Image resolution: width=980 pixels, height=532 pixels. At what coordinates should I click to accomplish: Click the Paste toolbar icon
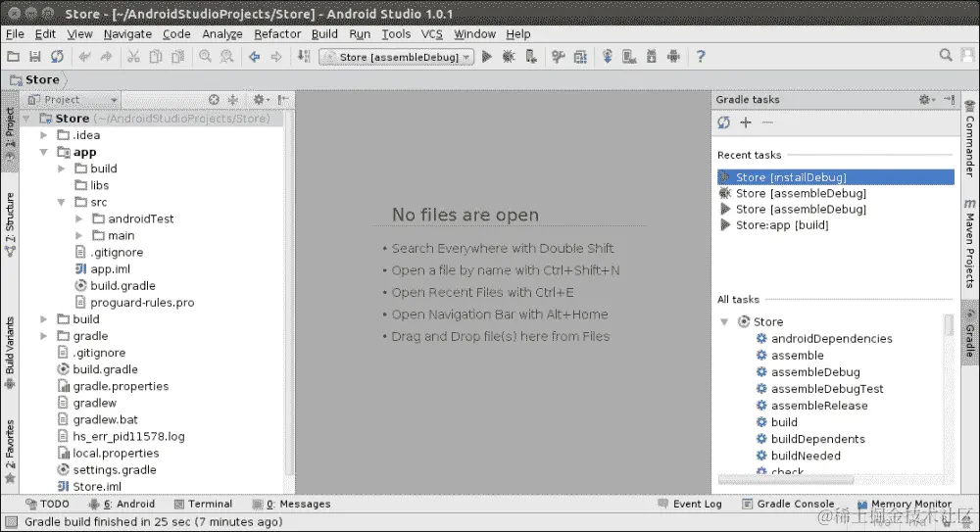point(178,57)
